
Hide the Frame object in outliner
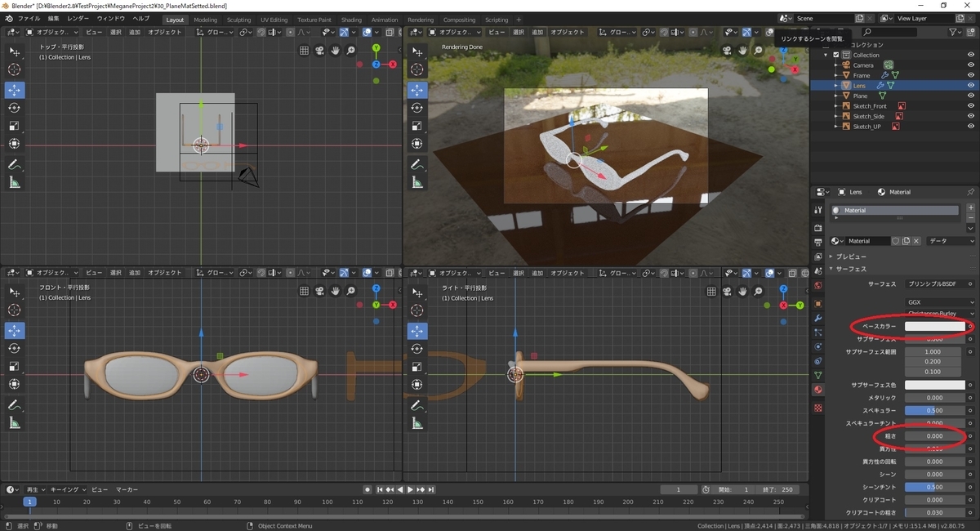pyautogui.click(x=971, y=75)
